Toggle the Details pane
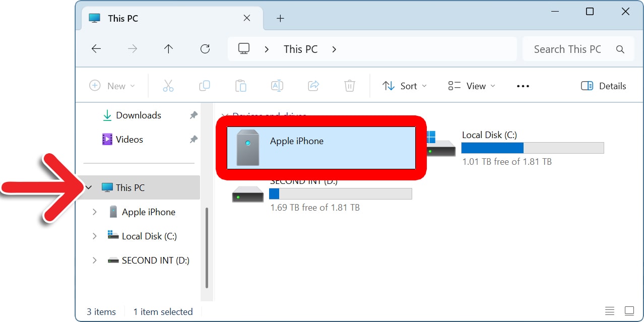This screenshot has height=322, width=644. [604, 86]
